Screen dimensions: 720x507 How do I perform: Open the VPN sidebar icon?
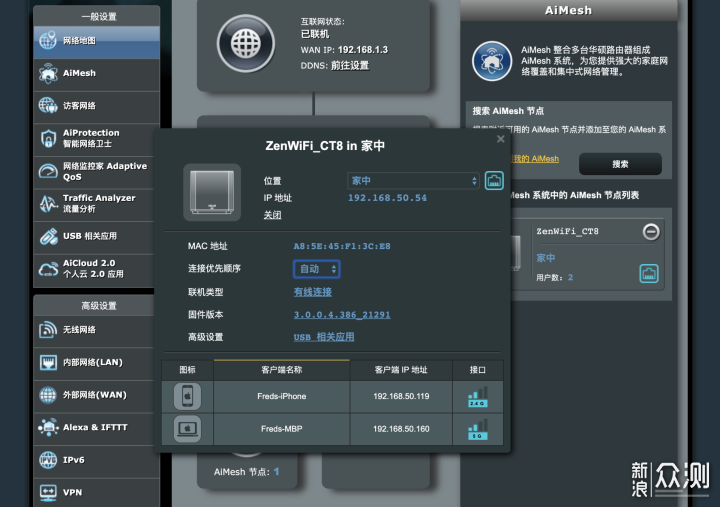(x=48, y=492)
